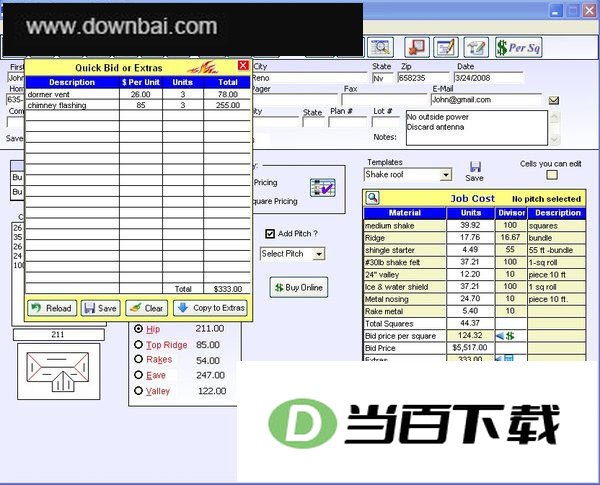Viewport: 600px width, 485px height.
Task: Open the magnifier preview toolbar icon
Action: tap(380, 47)
